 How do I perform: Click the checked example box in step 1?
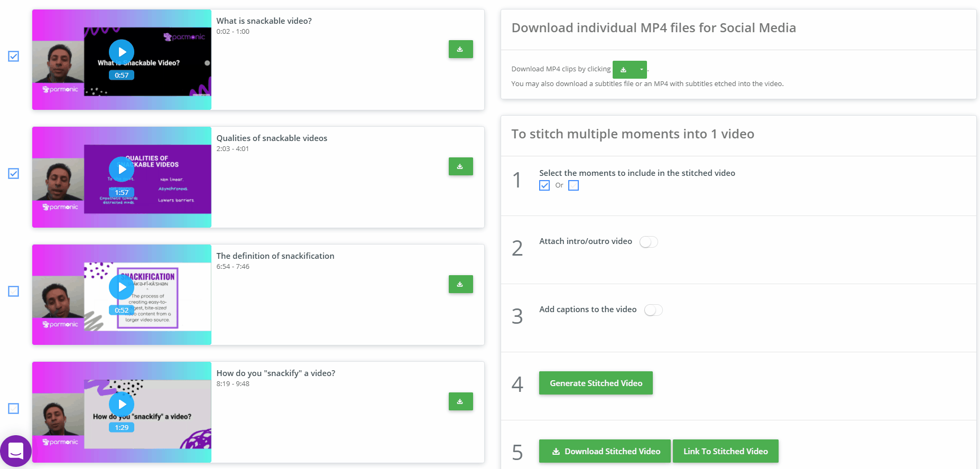pos(544,185)
